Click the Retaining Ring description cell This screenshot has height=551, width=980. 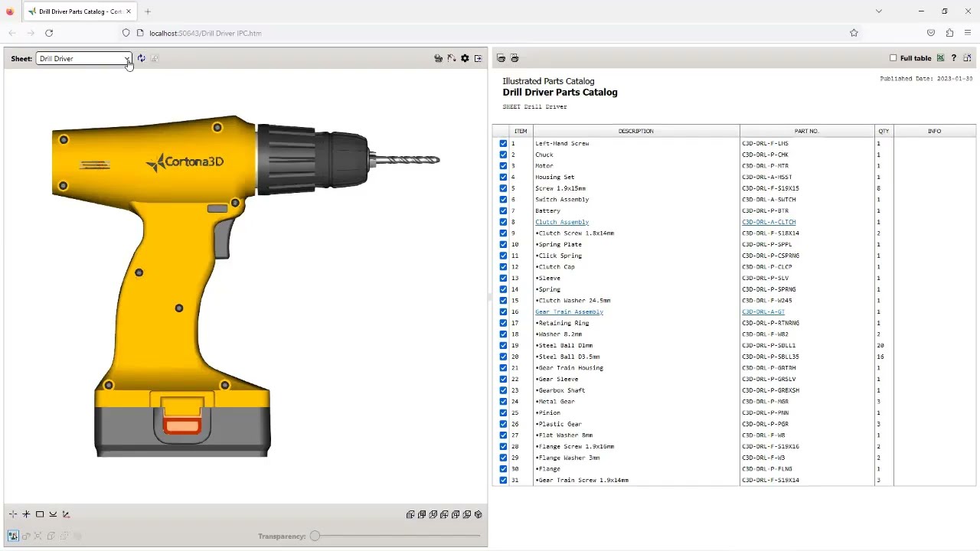pyautogui.click(x=636, y=323)
